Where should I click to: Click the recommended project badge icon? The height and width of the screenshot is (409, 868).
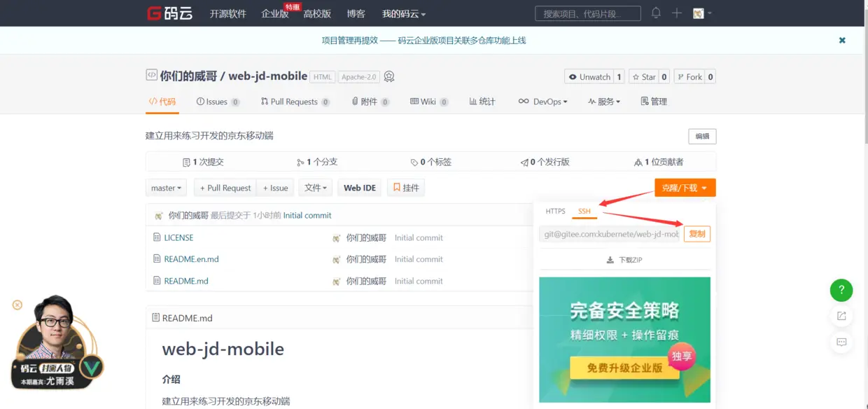[x=389, y=77]
